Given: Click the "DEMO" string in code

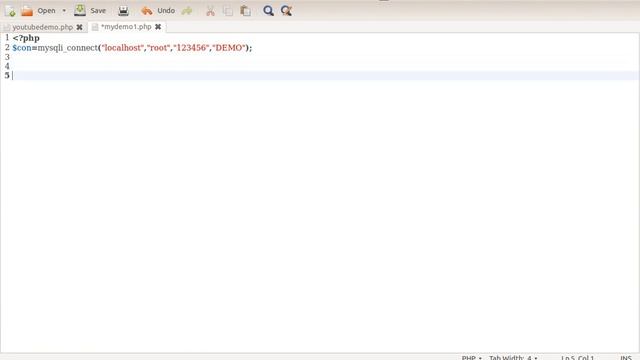Looking at the screenshot, I should tap(229, 48).
